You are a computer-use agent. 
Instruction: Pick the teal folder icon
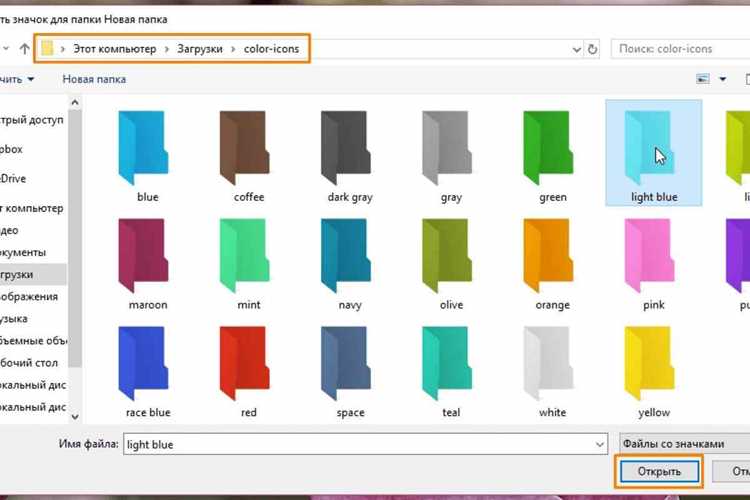[447, 363]
